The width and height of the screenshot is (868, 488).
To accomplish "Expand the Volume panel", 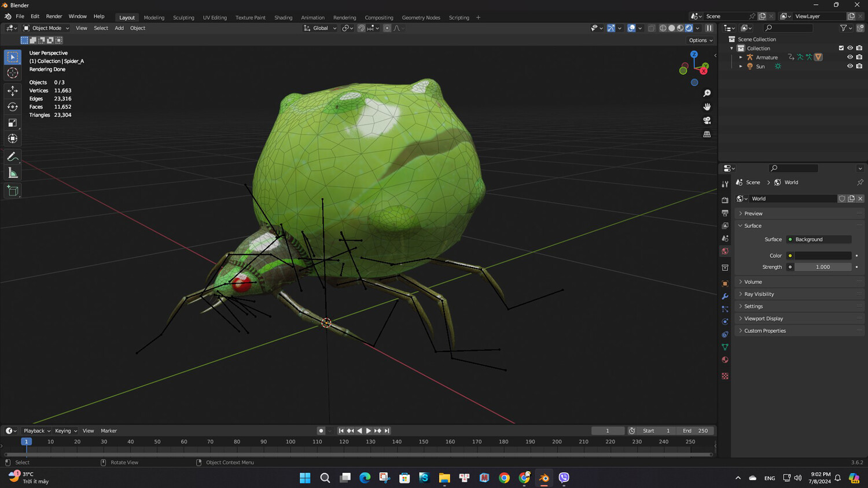I will [753, 282].
